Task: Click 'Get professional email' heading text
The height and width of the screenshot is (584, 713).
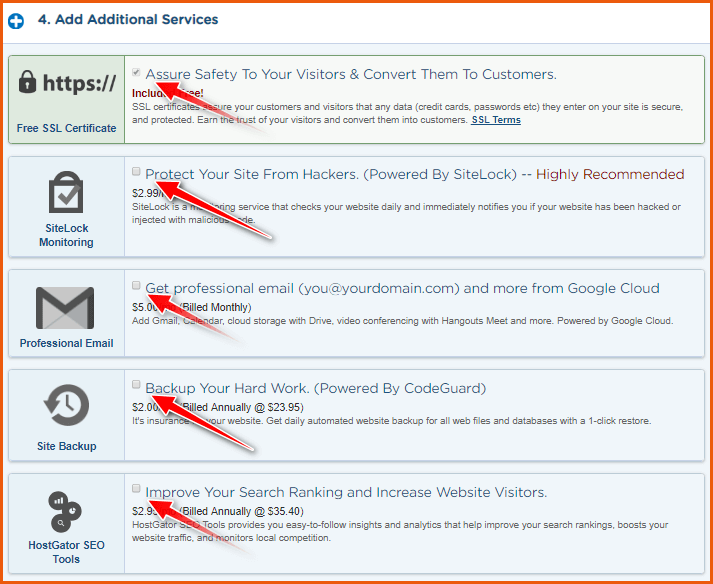Action: [402, 288]
